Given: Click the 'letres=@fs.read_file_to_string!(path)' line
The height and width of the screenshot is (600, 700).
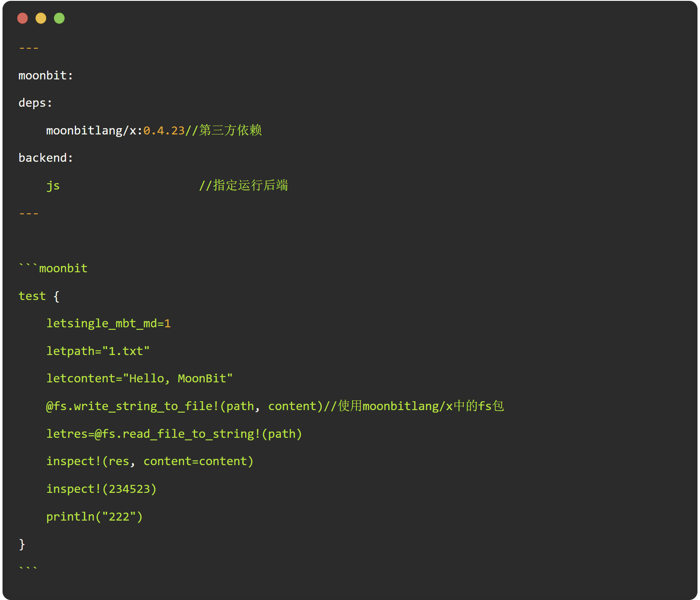Looking at the screenshot, I should pos(174,434).
